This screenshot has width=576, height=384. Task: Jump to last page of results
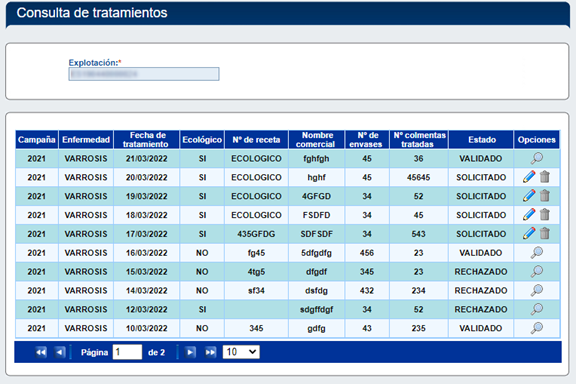tap(210, 352)
